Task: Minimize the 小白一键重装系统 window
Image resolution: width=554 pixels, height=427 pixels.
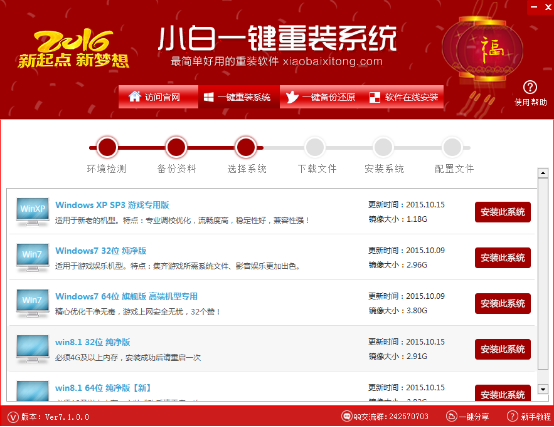Action: (534, 7)
